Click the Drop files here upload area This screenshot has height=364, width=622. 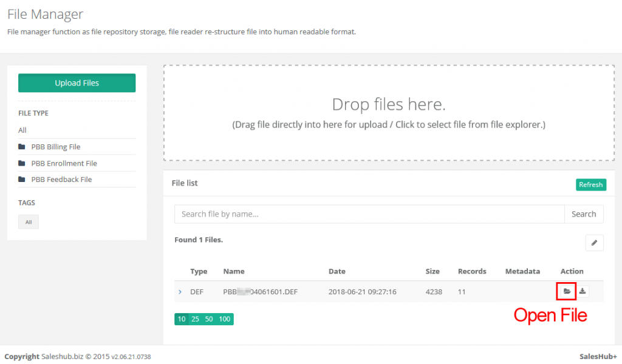pyautogui.click(x=389, y=113)
